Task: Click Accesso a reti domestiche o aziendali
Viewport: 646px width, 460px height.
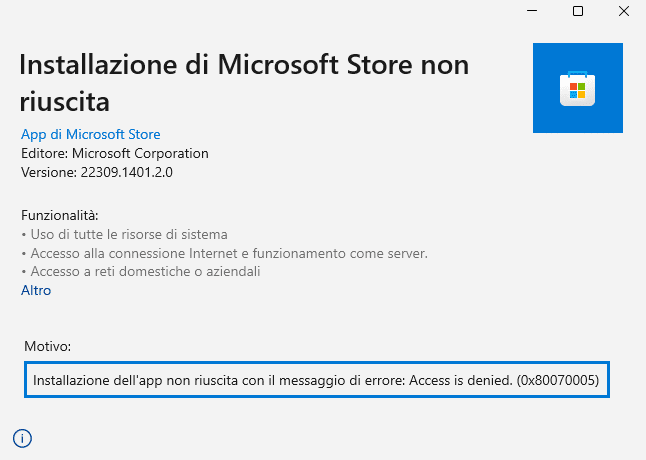Action: [141, 272]
